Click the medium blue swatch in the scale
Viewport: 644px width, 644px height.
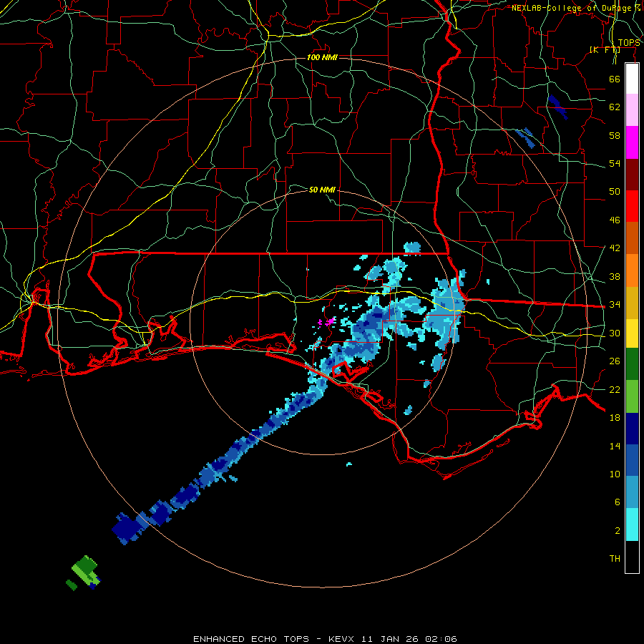point(632,460)
